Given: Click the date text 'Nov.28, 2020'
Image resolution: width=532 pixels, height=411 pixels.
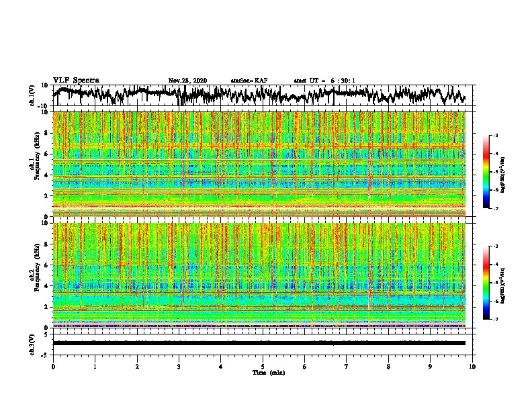Looking at the screenshot, I should 187,81.
